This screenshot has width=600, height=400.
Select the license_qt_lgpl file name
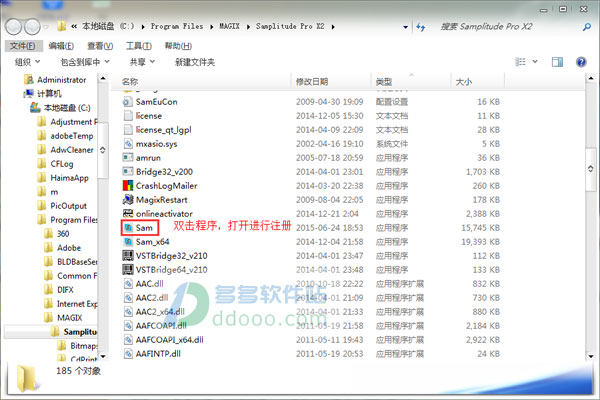(163, 130)
